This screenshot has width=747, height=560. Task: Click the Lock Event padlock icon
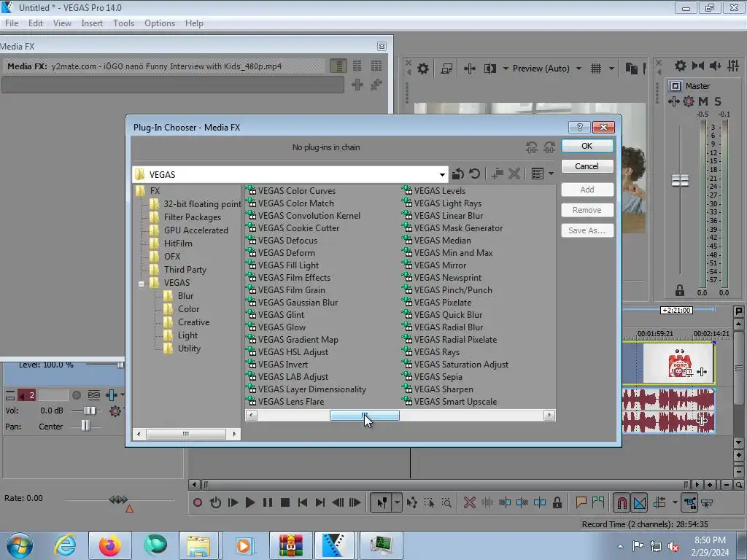tap(557, 502)
